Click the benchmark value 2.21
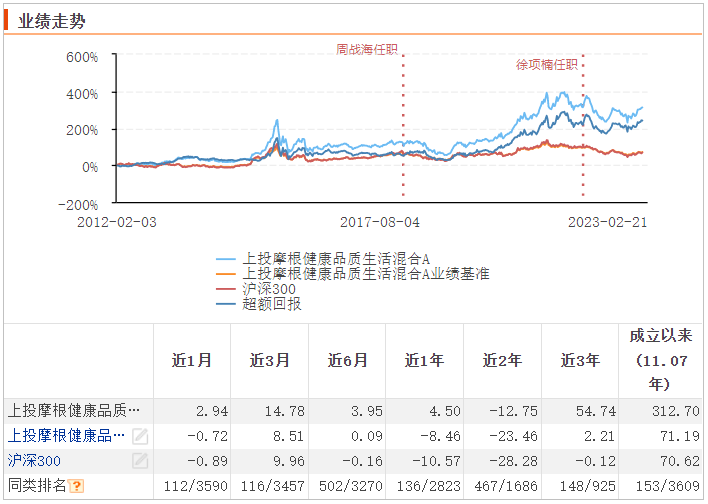Image resolution: width=708 pixels, height=504 pixels. (x=599, y=436)
